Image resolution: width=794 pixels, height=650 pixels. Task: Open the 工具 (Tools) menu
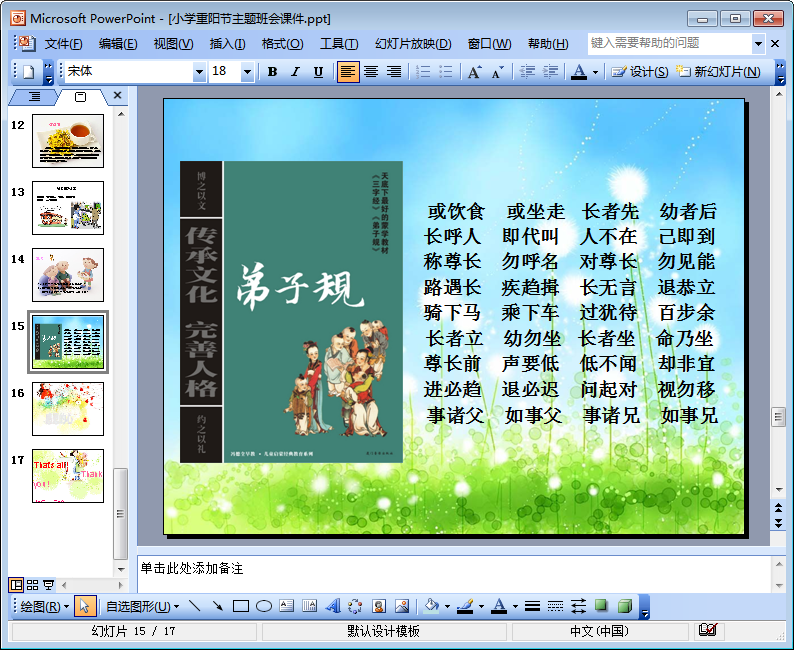click(339, 44)
